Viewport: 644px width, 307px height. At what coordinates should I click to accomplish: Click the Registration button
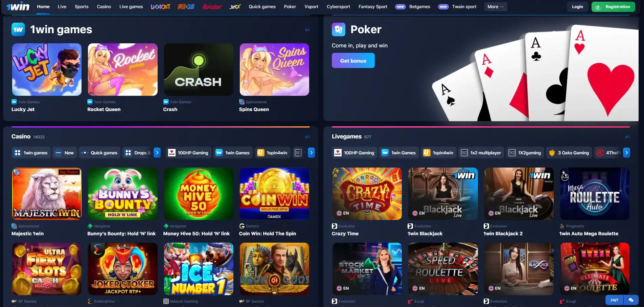pyautogui.click(x=613, y=7)
